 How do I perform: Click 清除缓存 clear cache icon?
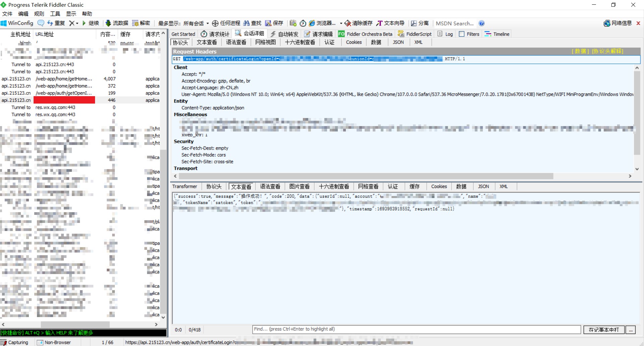coord(358,23)
